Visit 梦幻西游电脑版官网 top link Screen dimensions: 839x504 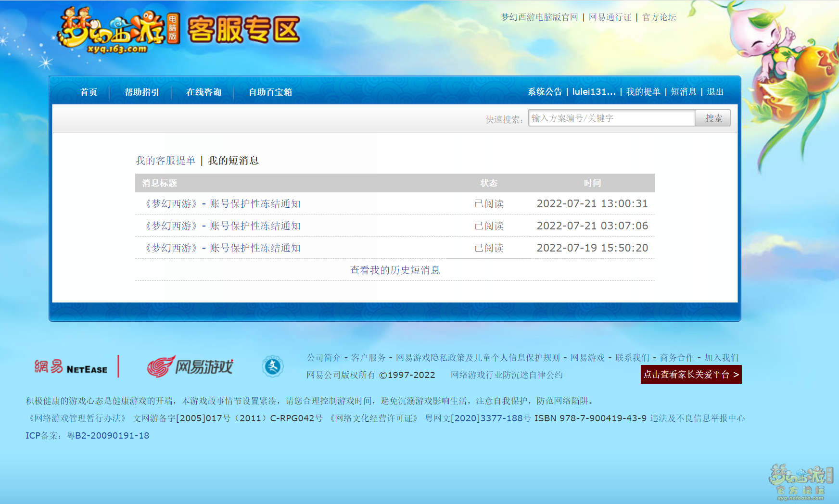[x=539, y=17]
